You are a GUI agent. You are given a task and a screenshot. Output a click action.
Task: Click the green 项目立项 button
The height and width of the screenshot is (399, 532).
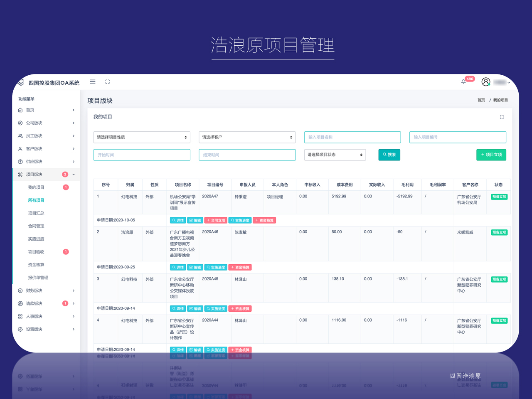click(x=491, y=155)
